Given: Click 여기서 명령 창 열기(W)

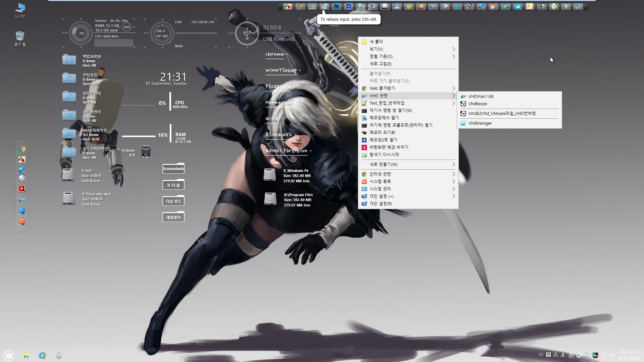Looking at the screenshot, I should [x=408, y=111].
